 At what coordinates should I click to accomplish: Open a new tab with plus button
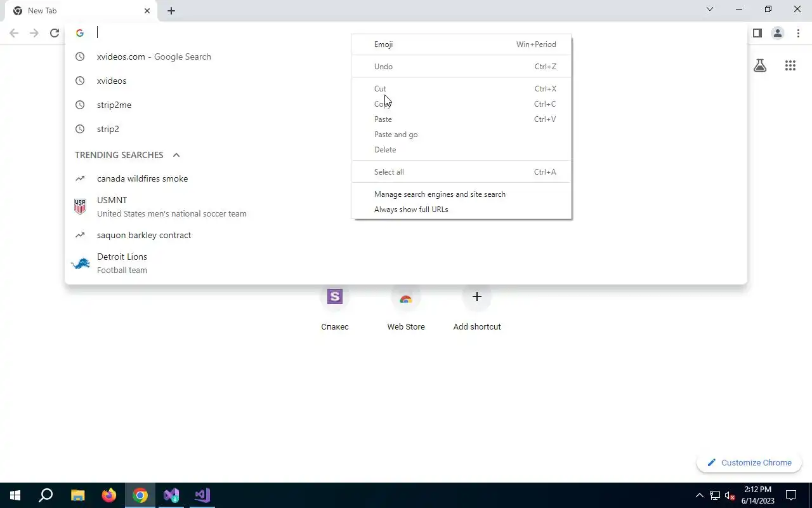171,11
